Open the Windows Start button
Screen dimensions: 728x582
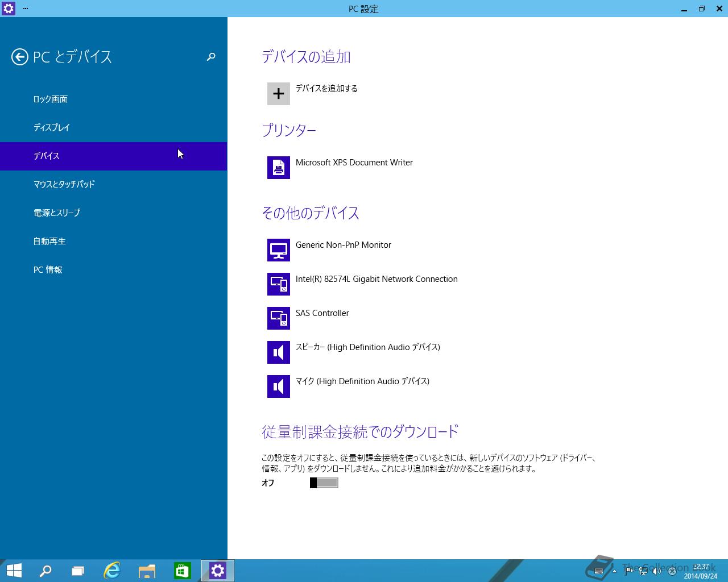coord(14,571)
